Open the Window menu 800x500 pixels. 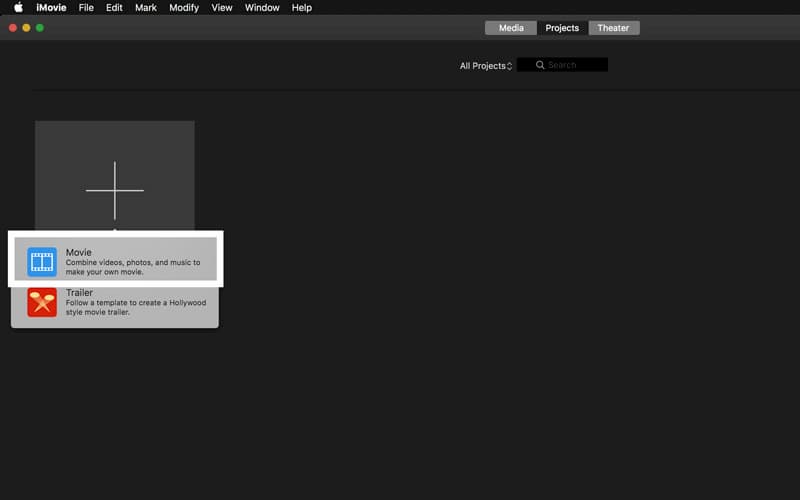[x=262, y=8]
